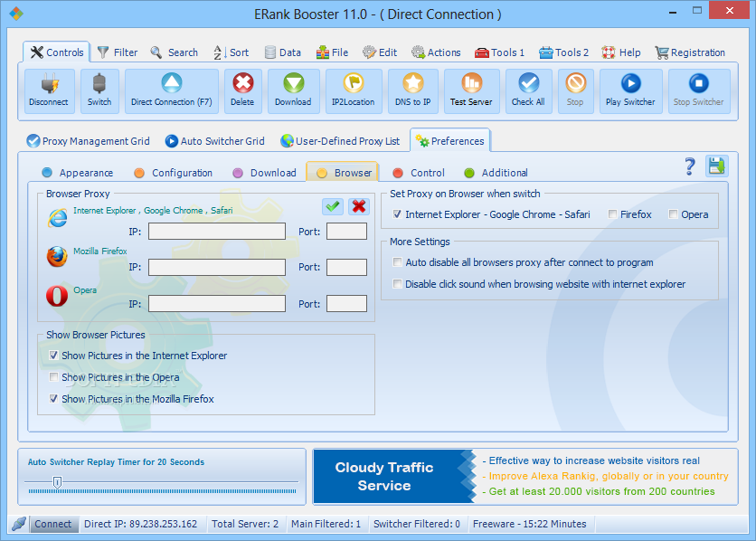Click the Connect status bar button

53,524
